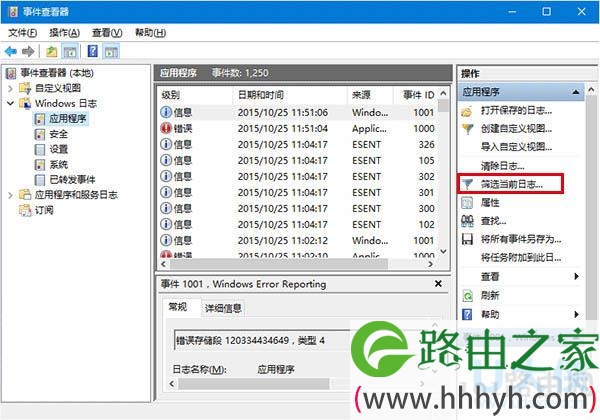Click 属性 in the actions pane
This screenshot has width=600, height=420.
point(490,202)
